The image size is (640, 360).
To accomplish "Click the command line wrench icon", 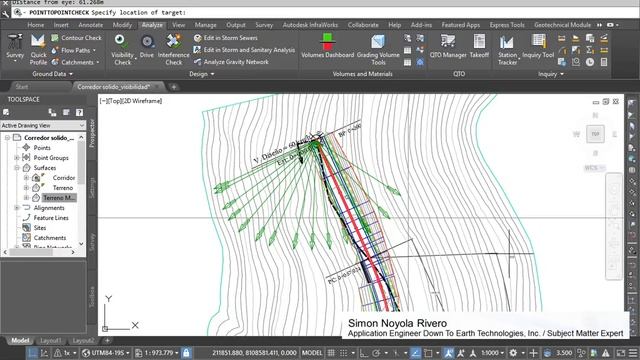I will point(5,13).
